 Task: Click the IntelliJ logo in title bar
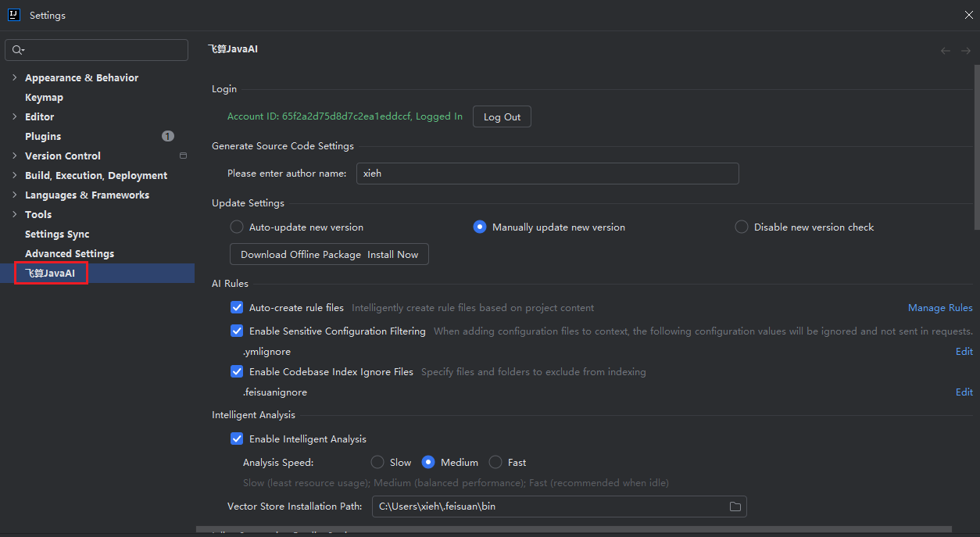15,15
